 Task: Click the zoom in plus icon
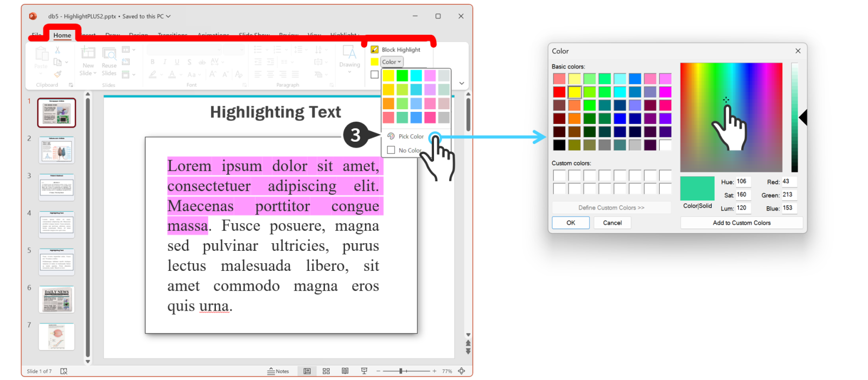click(435, 371)
